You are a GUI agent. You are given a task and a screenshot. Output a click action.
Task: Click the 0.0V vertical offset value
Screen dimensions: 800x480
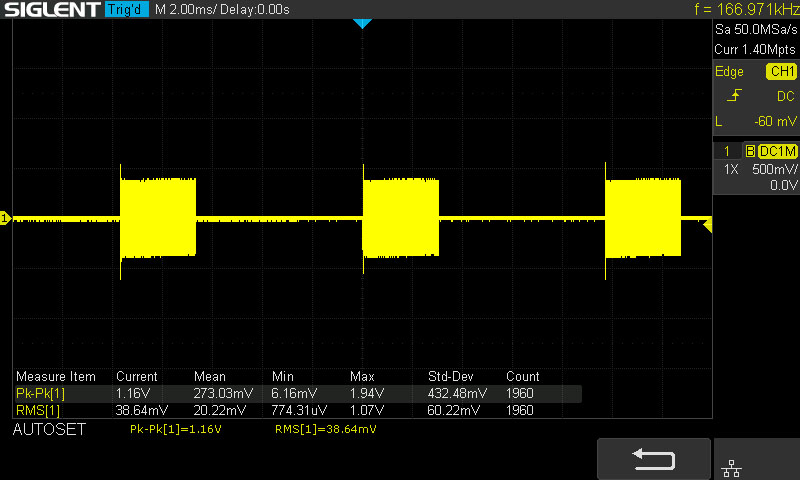pos(784,185)
